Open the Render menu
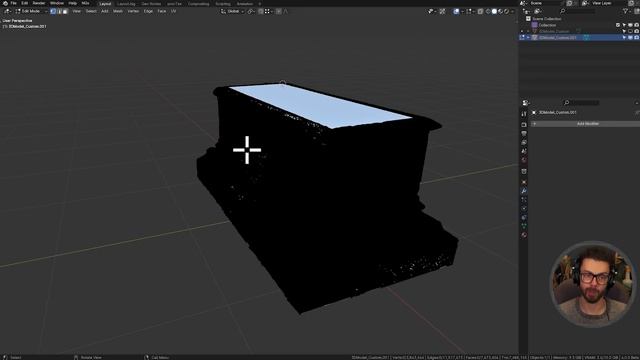 (39, 3)
